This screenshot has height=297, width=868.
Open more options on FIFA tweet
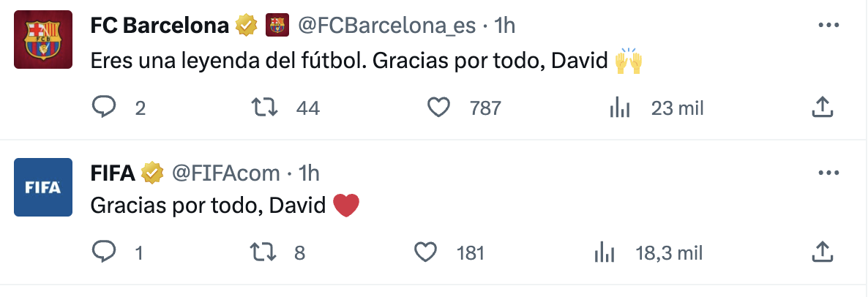point(828,173)
